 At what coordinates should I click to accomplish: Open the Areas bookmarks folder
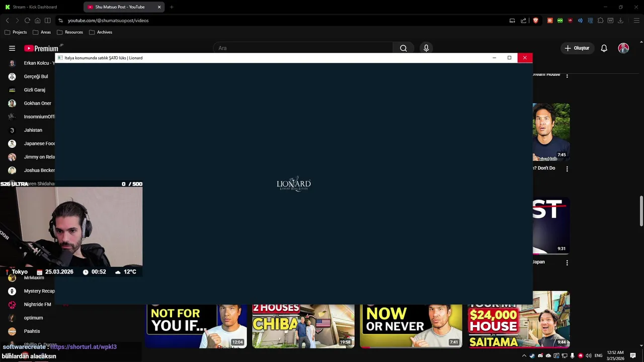coord(42,32)
